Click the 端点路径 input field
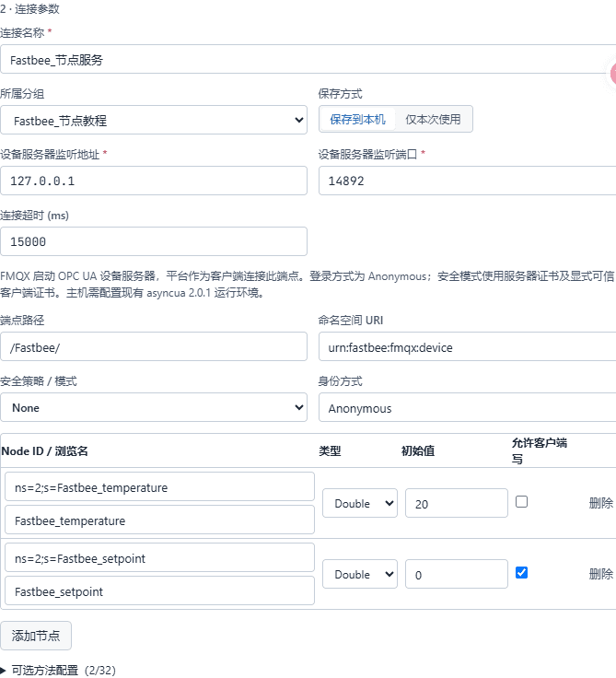Image resolution: width=616 pixels, height=678 pixels. (154, 346)
